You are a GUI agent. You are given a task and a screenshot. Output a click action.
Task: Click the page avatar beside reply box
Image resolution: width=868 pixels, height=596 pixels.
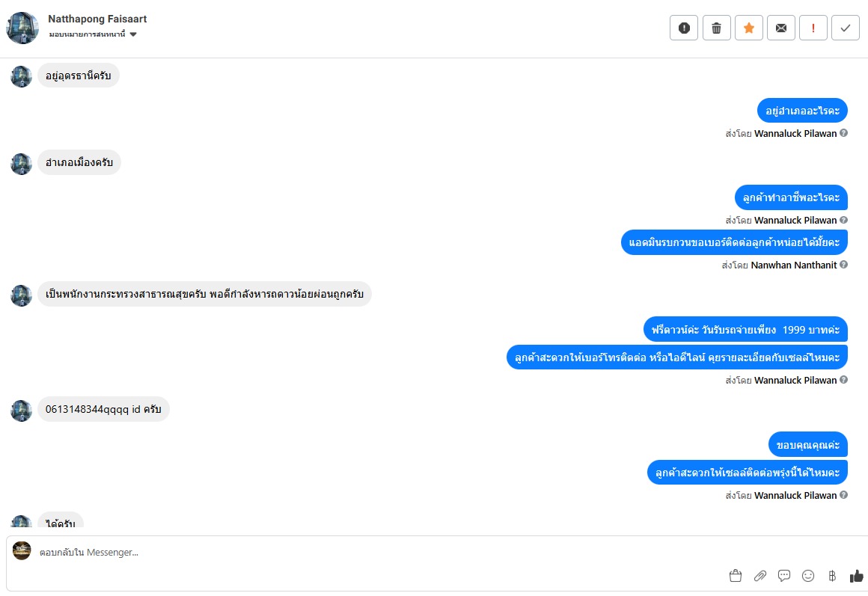pos(22,551)
